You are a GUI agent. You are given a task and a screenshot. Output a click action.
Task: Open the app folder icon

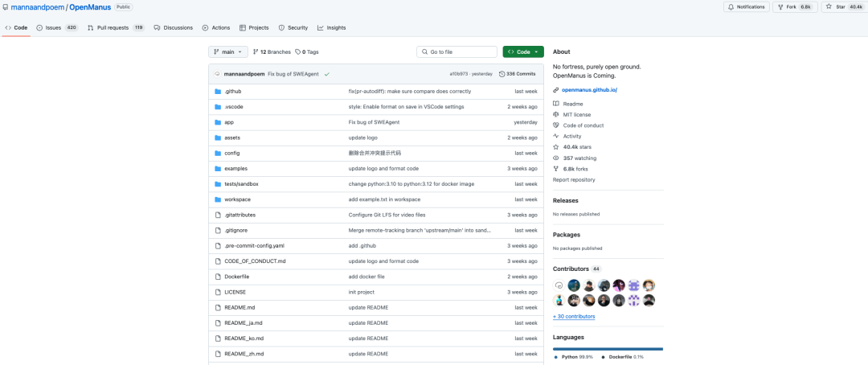point(218,122)
